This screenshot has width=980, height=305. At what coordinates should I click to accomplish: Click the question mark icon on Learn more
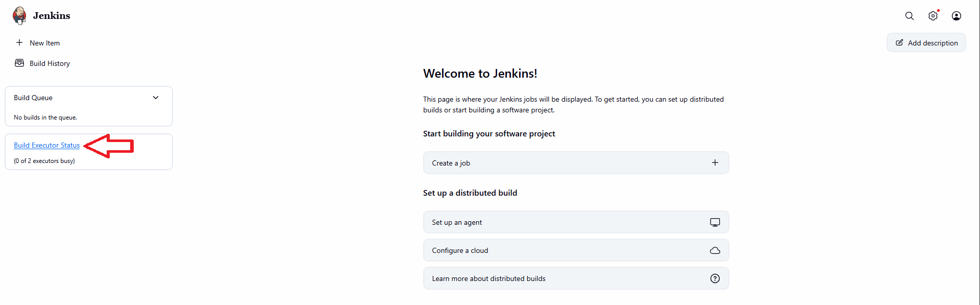click(715, 278)
